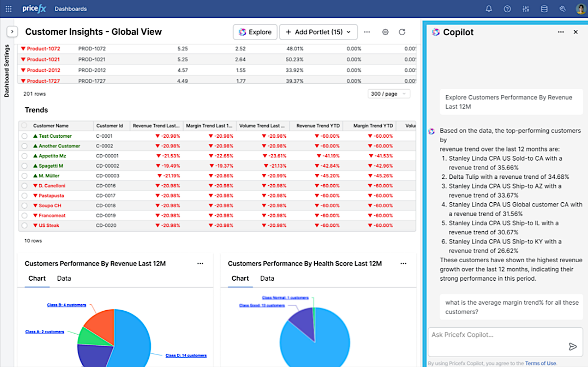
Task: Open the apps grid launcher icon
Action: click(9, 9)
